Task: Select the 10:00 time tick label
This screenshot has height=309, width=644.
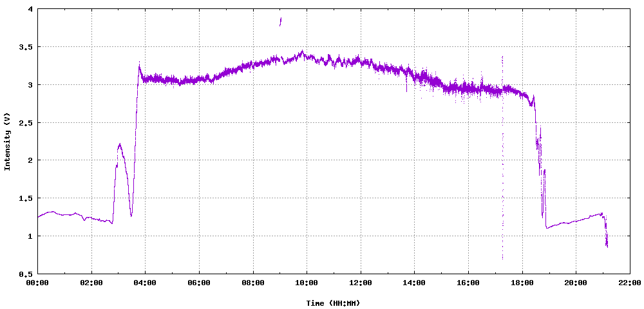Action: click(x=307, y=283)
